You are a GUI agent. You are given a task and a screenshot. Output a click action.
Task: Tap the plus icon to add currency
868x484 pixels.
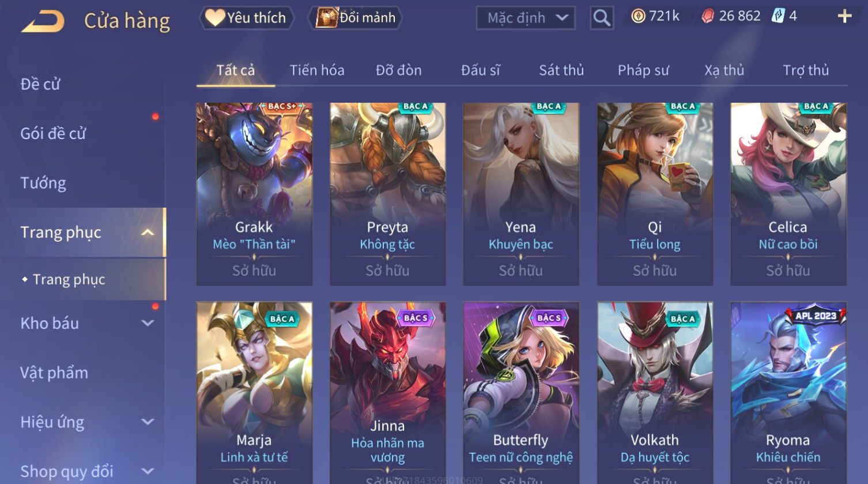[x=844, y=16]
